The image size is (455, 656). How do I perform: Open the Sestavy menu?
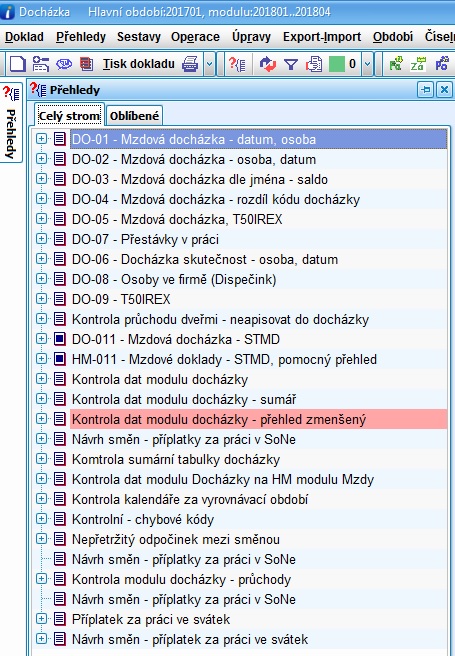pos(138,37)
